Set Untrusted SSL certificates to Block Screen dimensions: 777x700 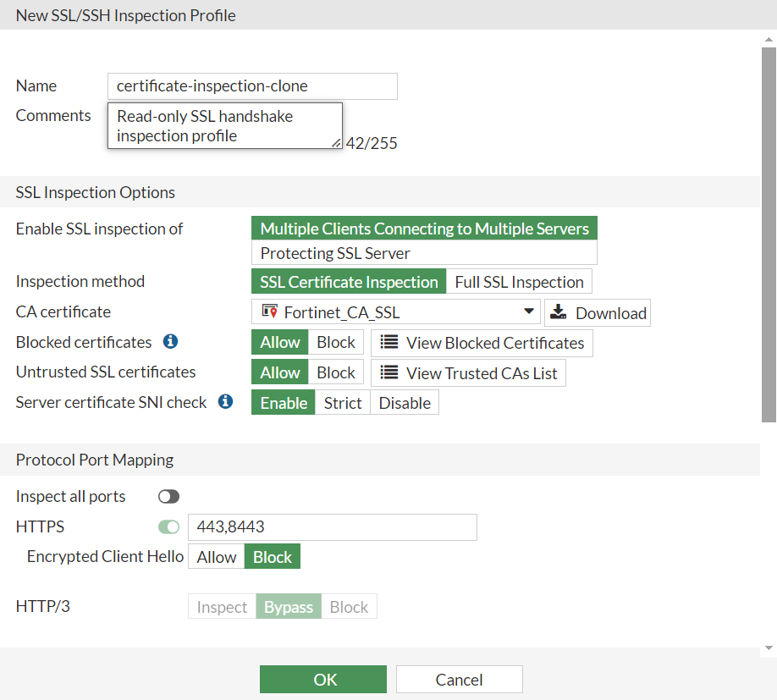[335, 372]
